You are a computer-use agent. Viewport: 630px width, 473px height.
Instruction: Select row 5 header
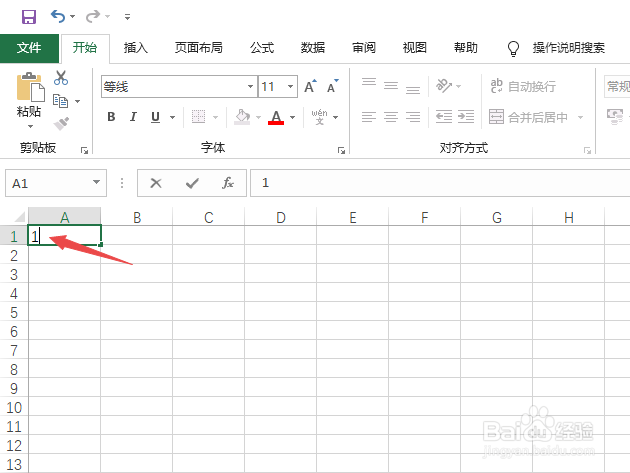[x=14, y=312]
